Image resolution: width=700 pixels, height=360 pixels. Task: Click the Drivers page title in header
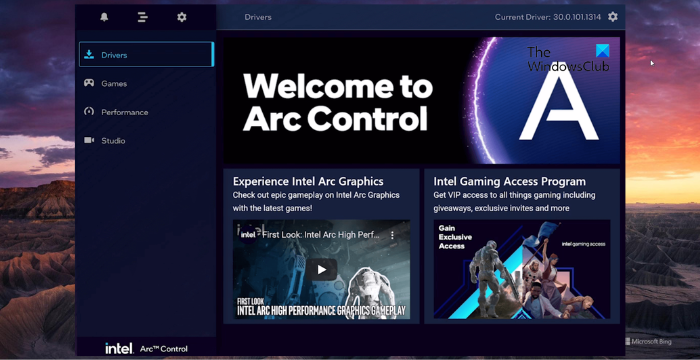[x=258, y=17]
